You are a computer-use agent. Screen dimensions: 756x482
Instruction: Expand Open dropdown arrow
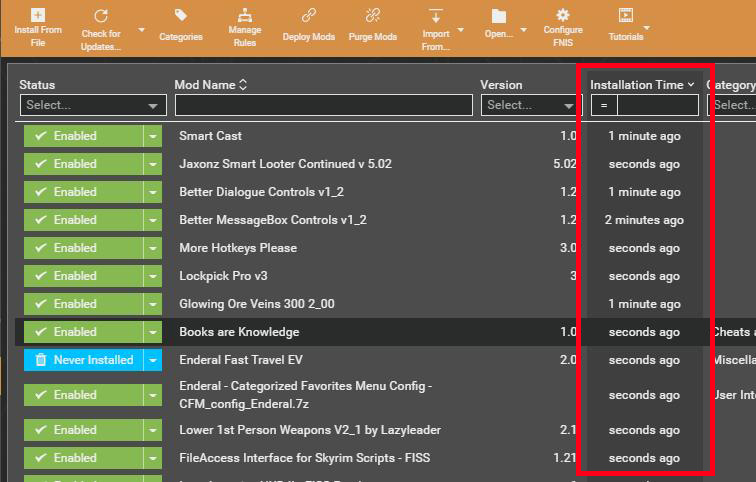(524, 30)
